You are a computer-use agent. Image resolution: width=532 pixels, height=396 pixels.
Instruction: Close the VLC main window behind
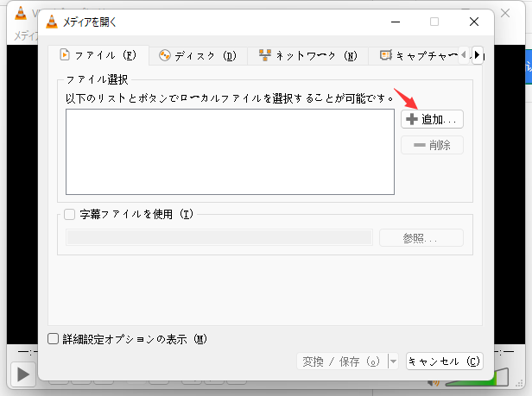pos(505,13)
